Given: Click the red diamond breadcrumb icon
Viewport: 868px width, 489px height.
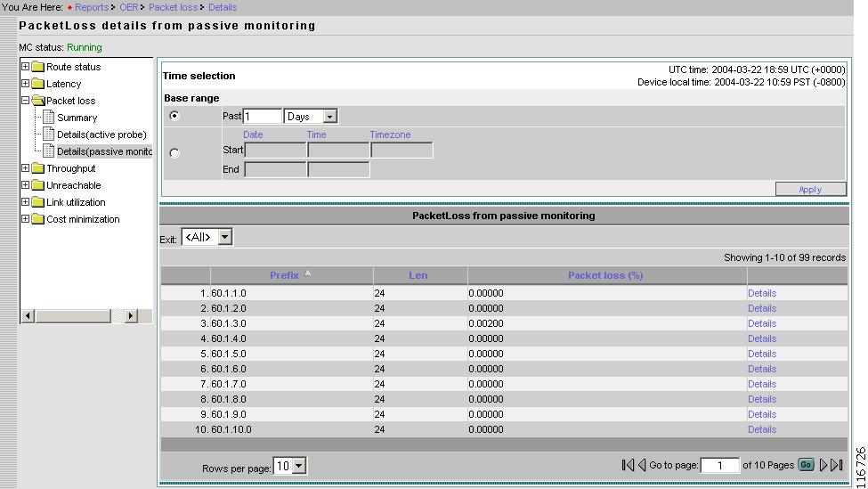Looking at the screenshot, I should click(69, 8).
